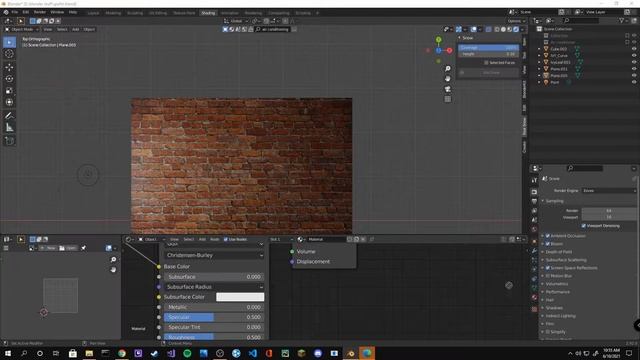
Task: Switch orthographic/perspective grid icon in viewport
Action: pos(448,99)
